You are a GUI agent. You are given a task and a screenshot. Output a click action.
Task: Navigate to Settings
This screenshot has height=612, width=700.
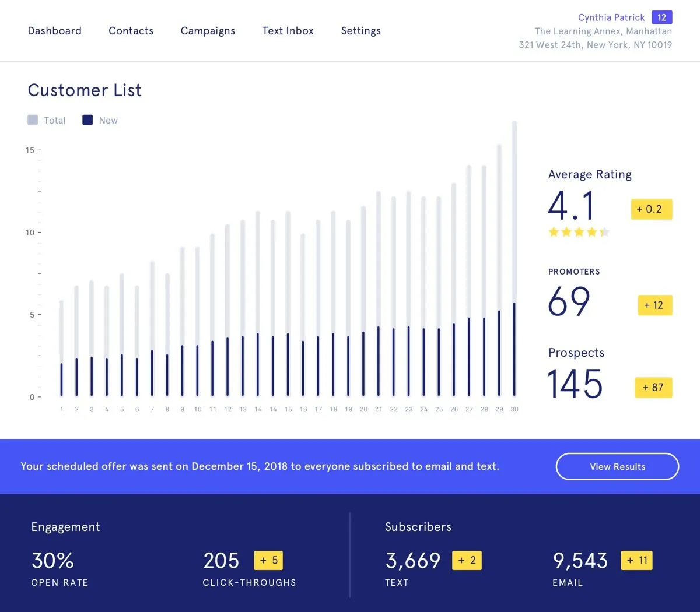click(360, 31)
